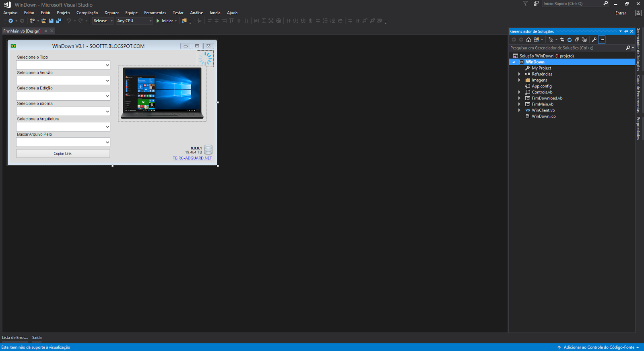Expand the Referências tree node
The height and width of the screenshot is (351, 644).
519,74
